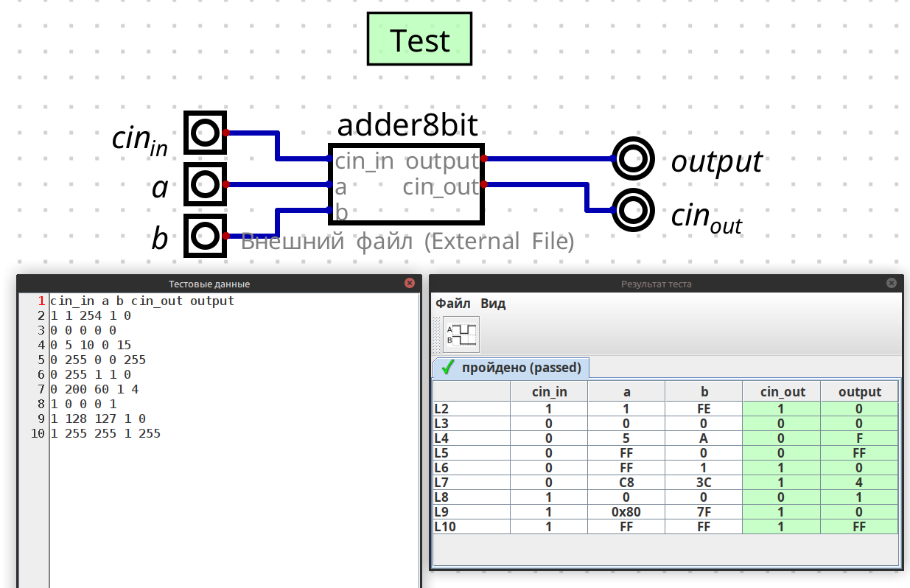Select row L2 label in results table

[472, 408]
